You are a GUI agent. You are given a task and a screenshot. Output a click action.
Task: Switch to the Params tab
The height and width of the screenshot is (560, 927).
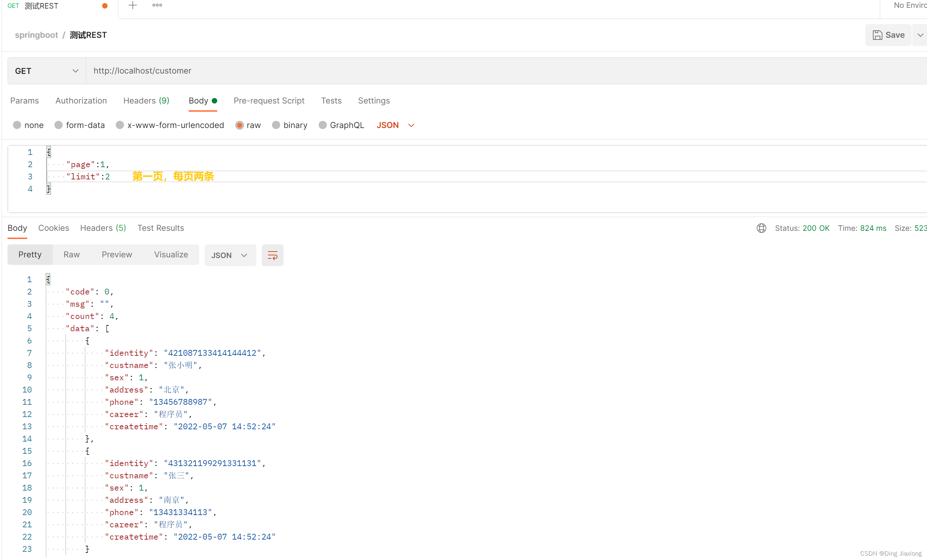tap(25, 100)
